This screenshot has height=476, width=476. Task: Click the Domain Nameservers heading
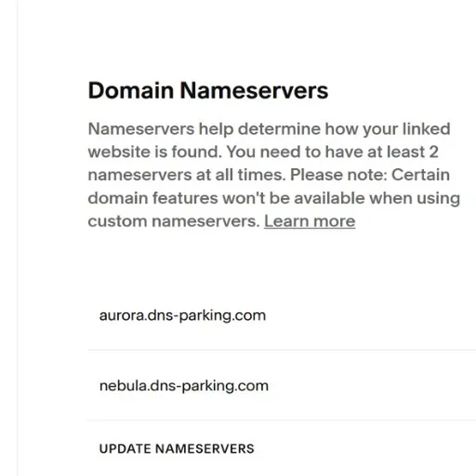tap(208, 90)
